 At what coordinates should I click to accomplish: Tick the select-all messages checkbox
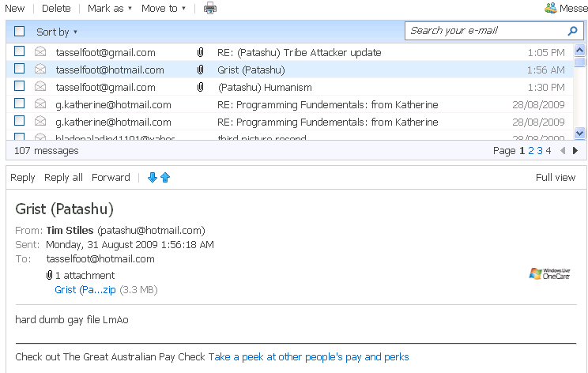20,32
